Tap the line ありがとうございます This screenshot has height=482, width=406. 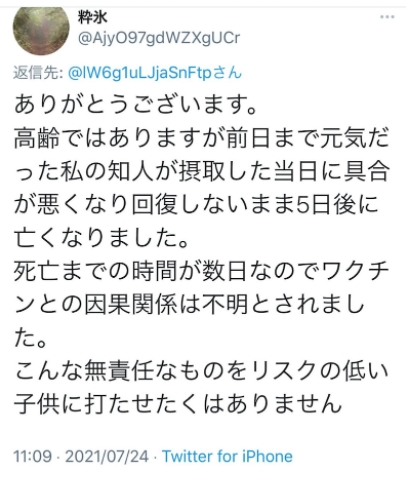[x=135, y=104]
